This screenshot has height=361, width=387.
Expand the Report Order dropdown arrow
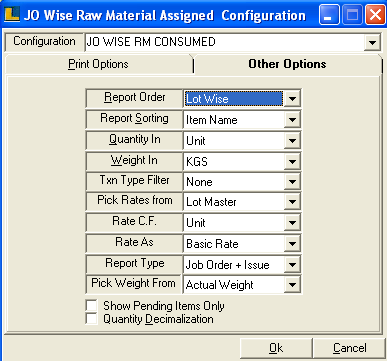point(292,99)
